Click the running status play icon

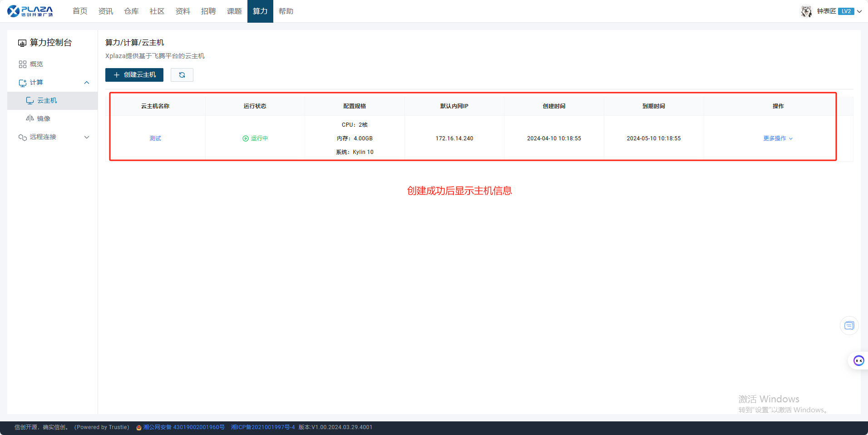(x=246, y=138)
